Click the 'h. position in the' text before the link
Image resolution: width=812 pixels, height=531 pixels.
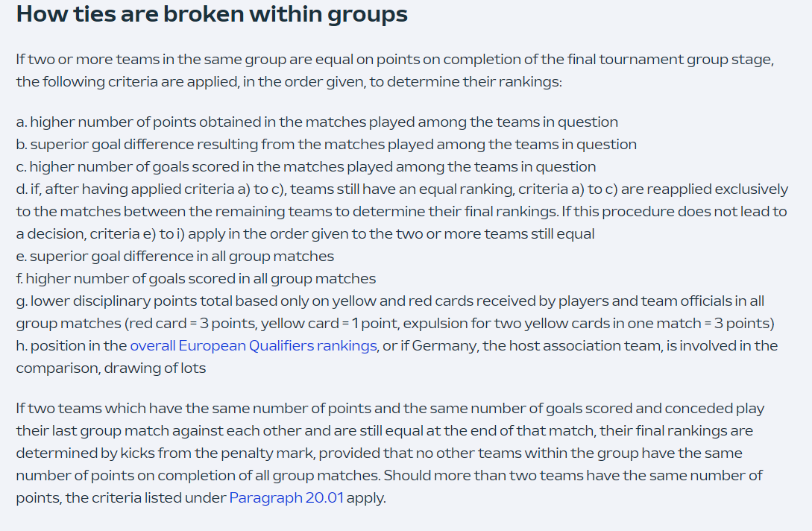[72, 345]
